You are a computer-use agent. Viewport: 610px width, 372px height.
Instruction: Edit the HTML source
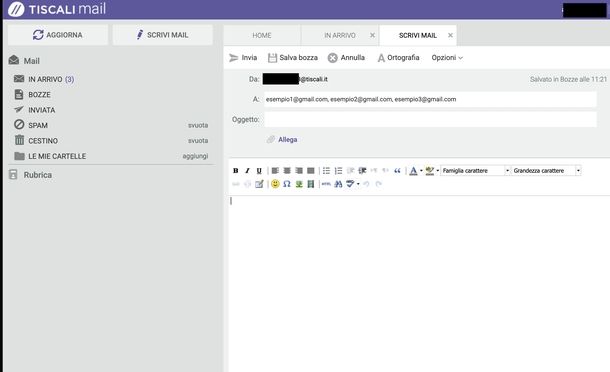click(x=326, y=184)
